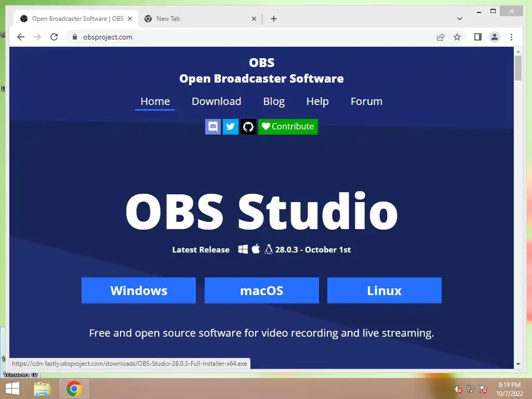Click the Apple logo release icon
The image size is (532, 399).
click(x=256, y=249)
